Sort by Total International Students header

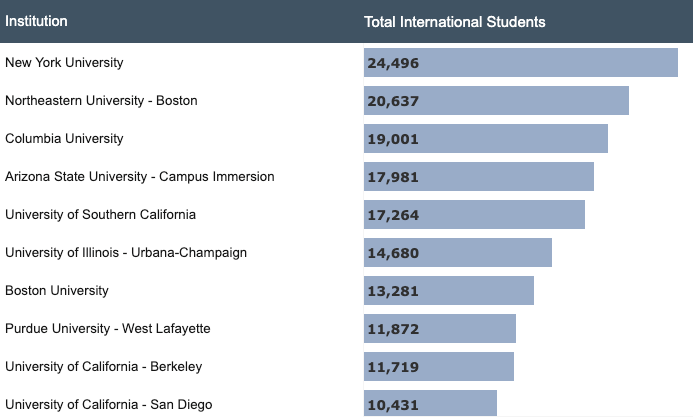[x=454, y=22]
